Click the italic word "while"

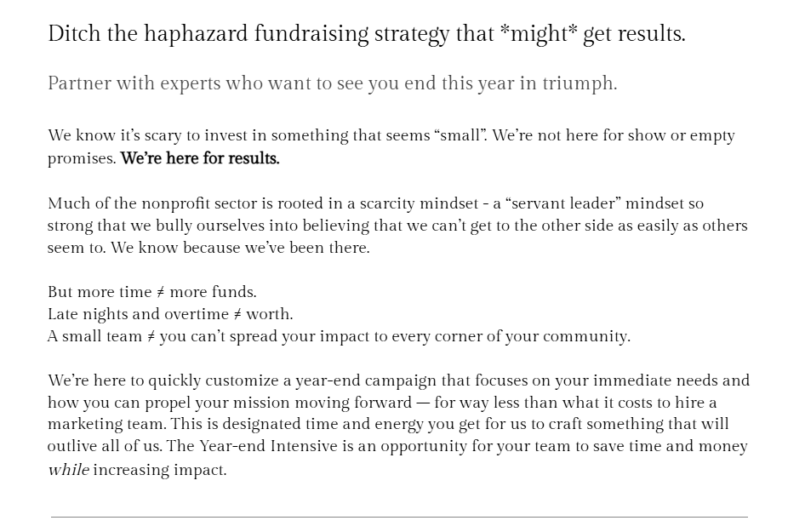68,469
